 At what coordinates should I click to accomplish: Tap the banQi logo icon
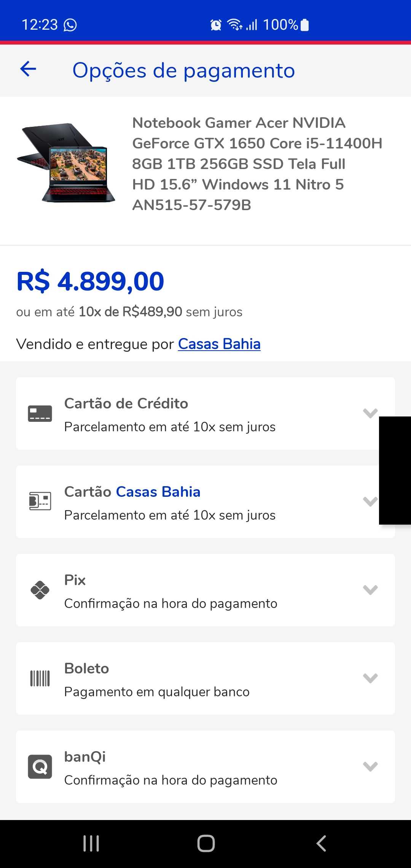click(x=40, y=767)
